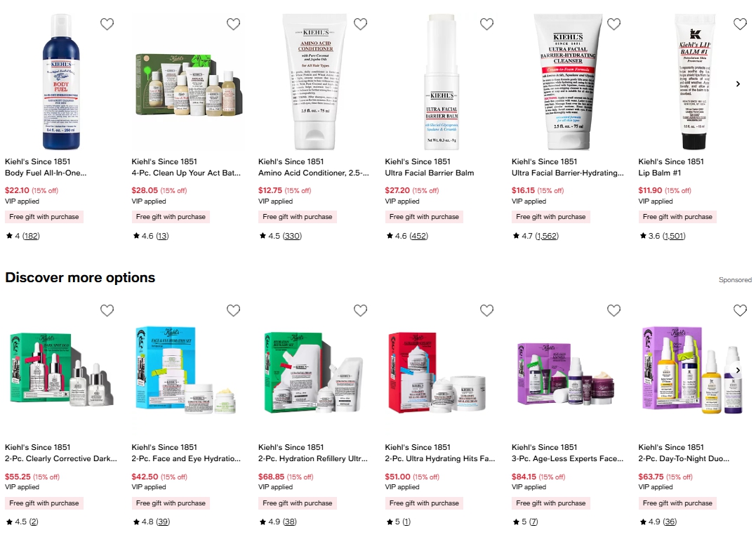
Task: Advance top product carousel with right chevron
Action: (738, 84)
